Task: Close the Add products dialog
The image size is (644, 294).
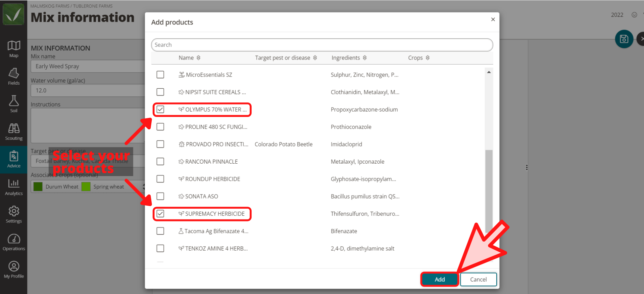Action: [x=493, y=19]
